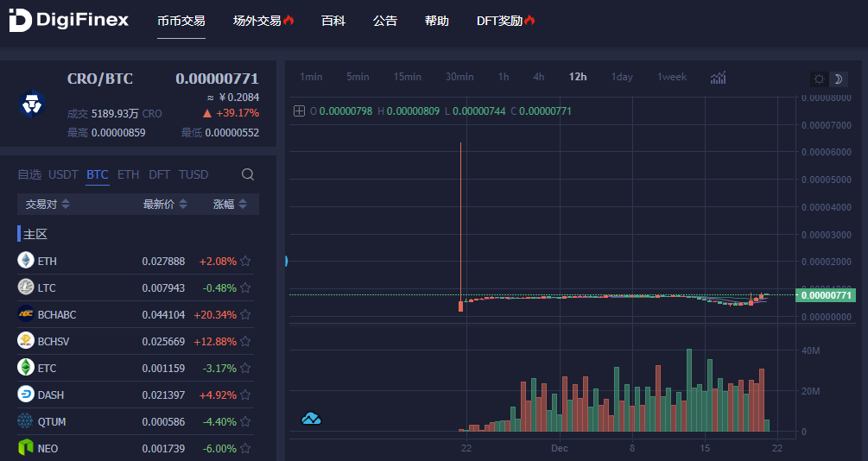Screen dimensions: 868x461
Task: Set chart interval to 4h
Action: click(538, 77)
